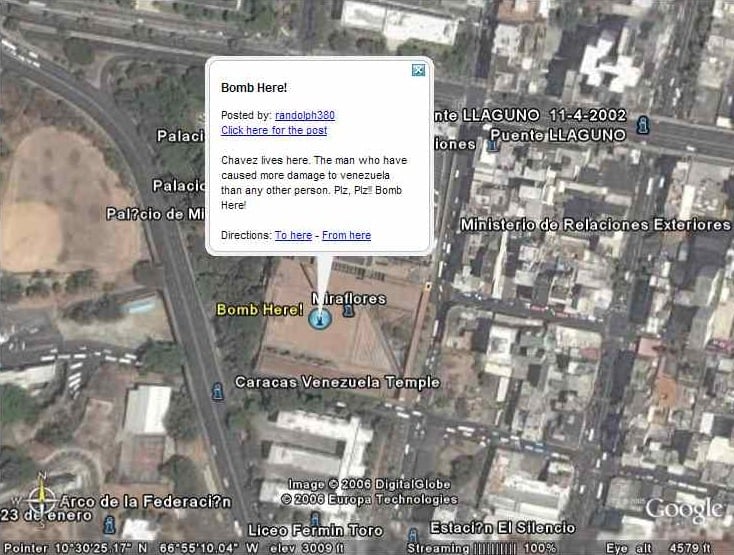Open the 'Click here for the post' link

pos(274,130)
